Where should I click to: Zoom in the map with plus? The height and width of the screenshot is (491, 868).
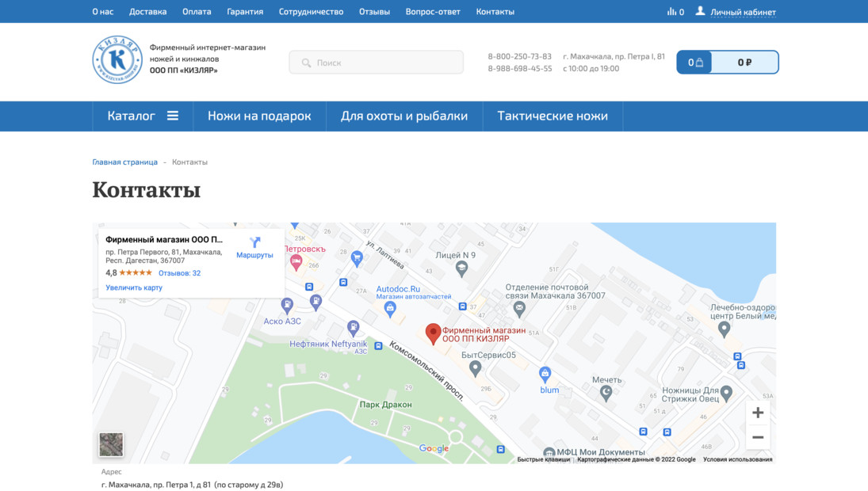click(758, 413)
